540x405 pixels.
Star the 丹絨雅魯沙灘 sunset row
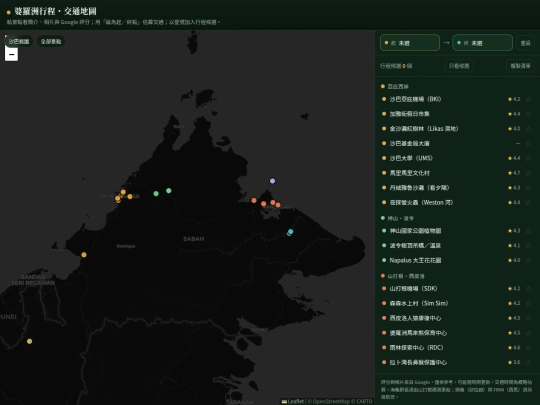(x=528, y=188)
